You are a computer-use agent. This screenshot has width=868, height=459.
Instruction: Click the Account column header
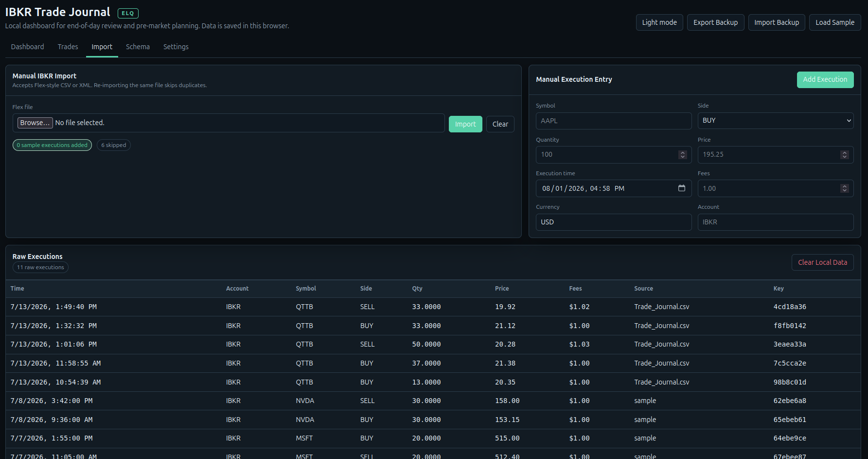[x=237, y=289]
